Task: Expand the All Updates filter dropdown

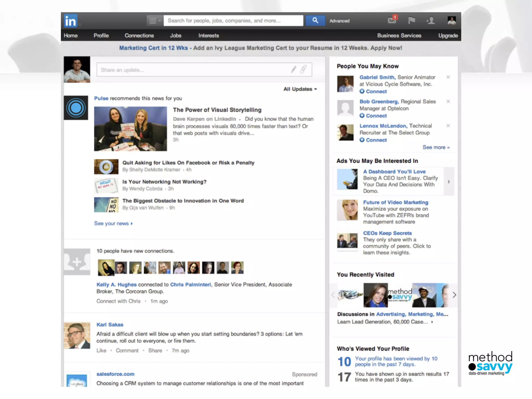Action: coord(300,89)
